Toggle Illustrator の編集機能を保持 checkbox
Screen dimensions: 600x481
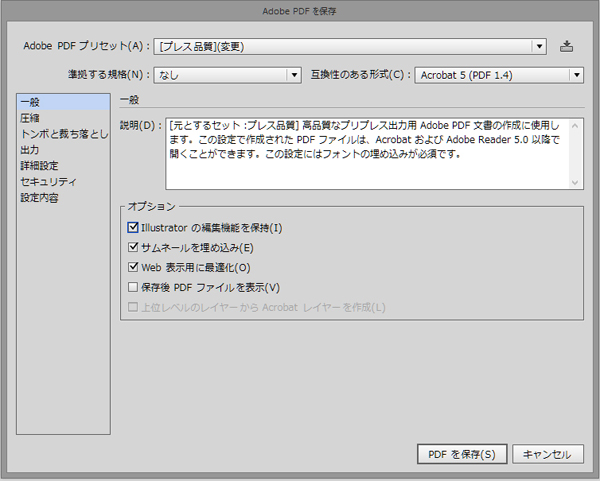[133, 227]
